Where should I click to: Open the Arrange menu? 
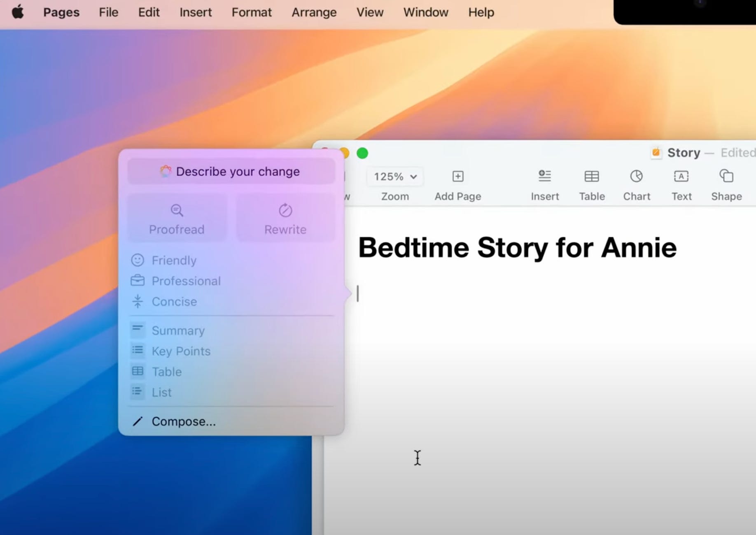[x=314, y=12]
